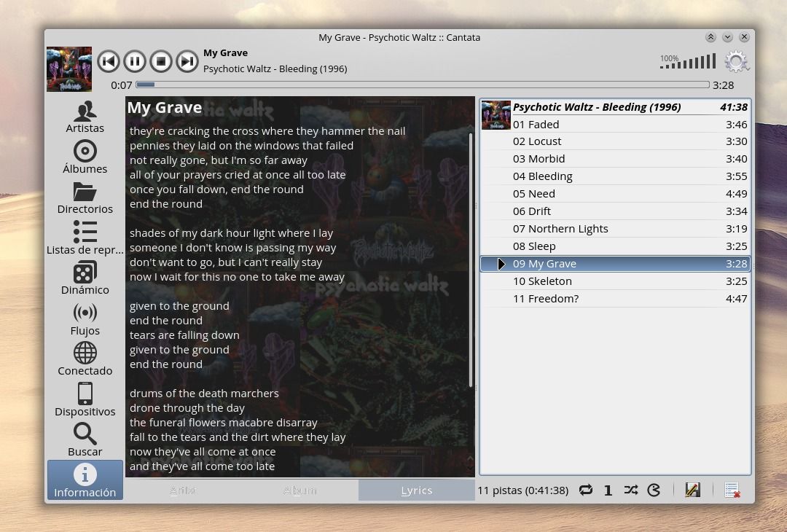Skip to the next track
Image resolution: width=787 pixels, height=532 pixels.
[x=187, y=61]
